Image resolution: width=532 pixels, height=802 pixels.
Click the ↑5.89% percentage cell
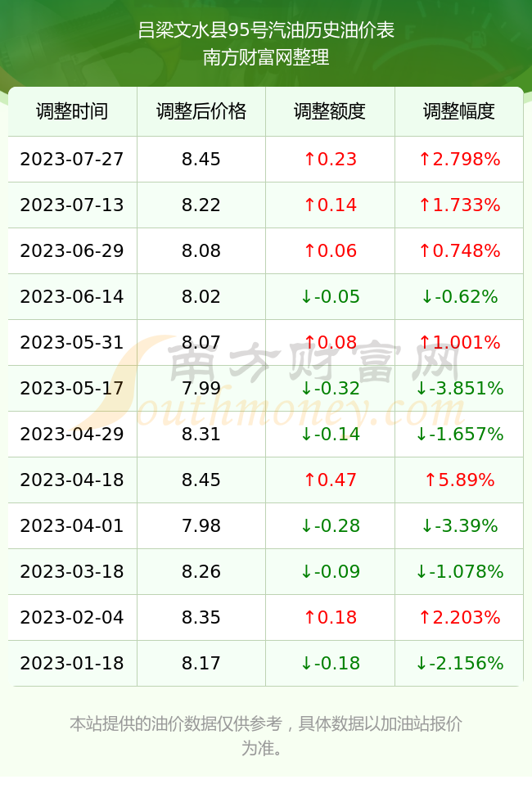459,480
